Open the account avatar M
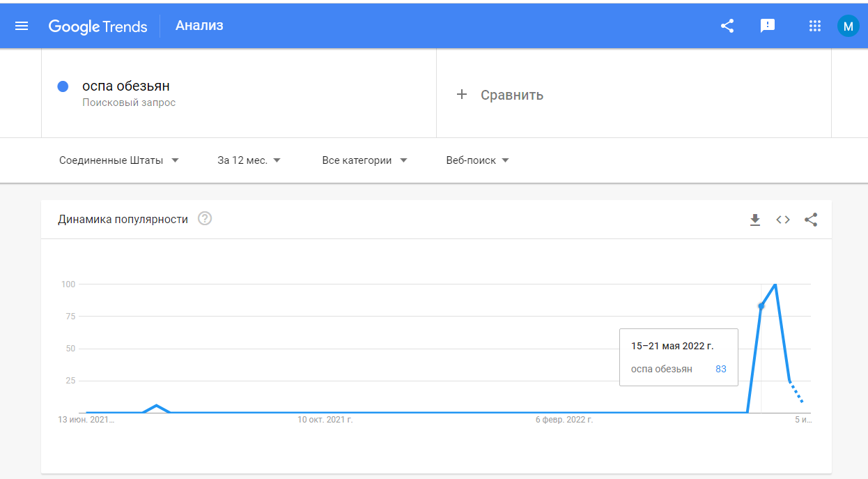This screenshot has height=479, width=868. click(x=848, y=26)
